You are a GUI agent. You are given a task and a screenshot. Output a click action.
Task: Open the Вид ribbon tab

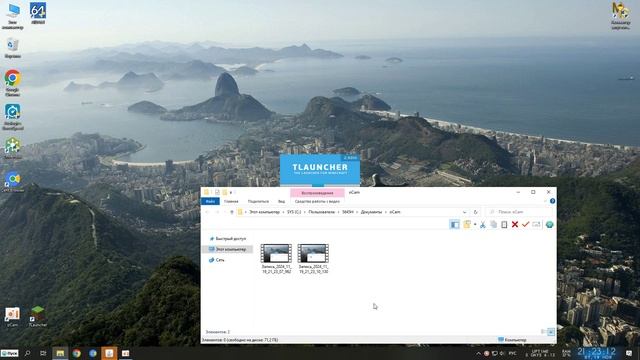[x=282, y=201]
